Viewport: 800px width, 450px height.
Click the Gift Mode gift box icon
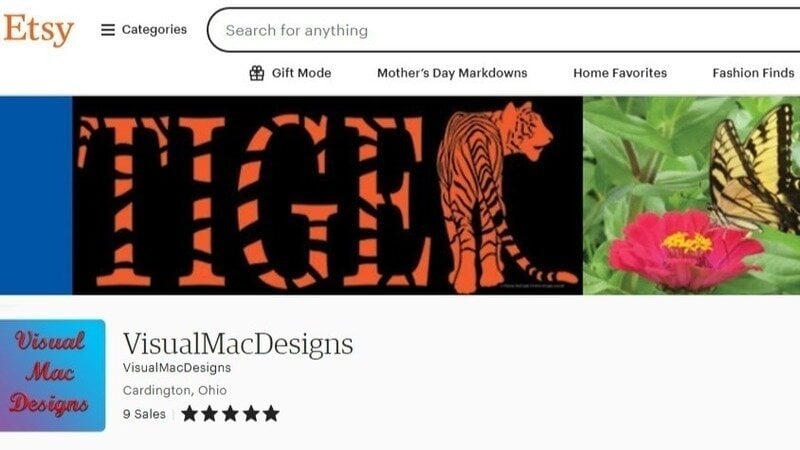coord(257,73)
